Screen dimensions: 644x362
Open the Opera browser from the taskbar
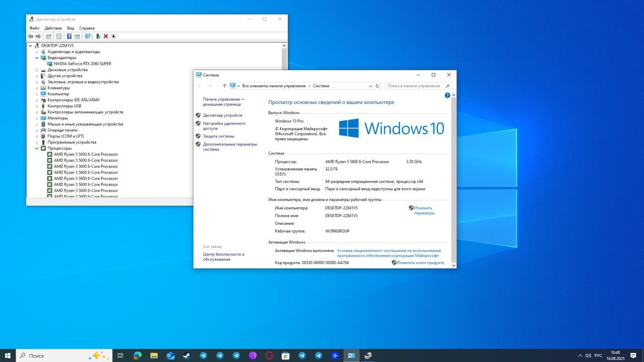pyautogui.click(x=269, y=355)
